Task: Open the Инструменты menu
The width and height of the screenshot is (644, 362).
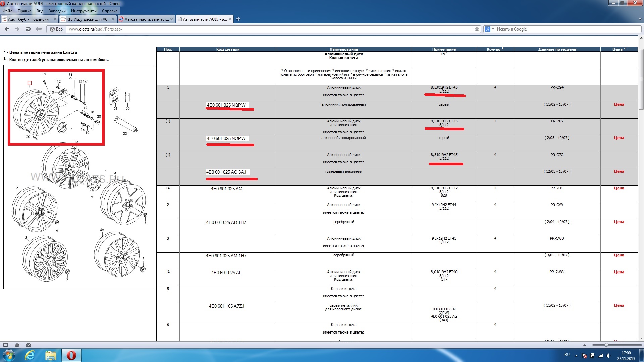Action: tap(84, 11)
